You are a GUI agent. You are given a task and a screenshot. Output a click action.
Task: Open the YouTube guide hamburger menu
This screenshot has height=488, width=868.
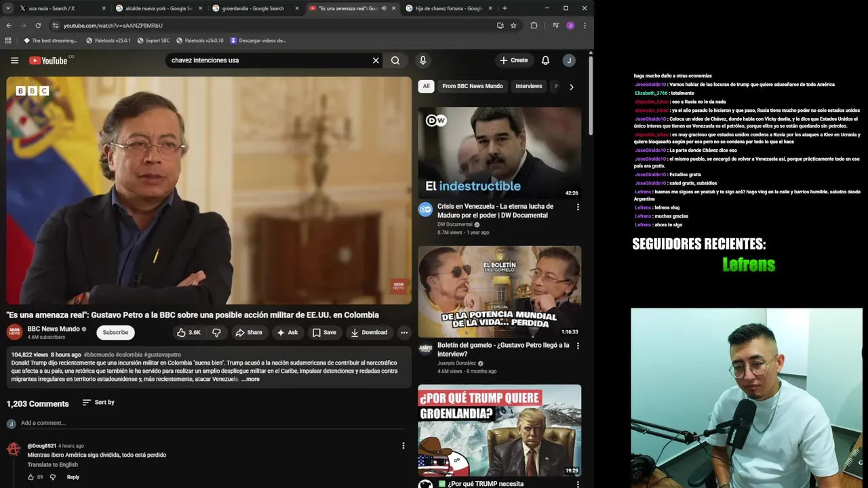(x=14, y=60)
